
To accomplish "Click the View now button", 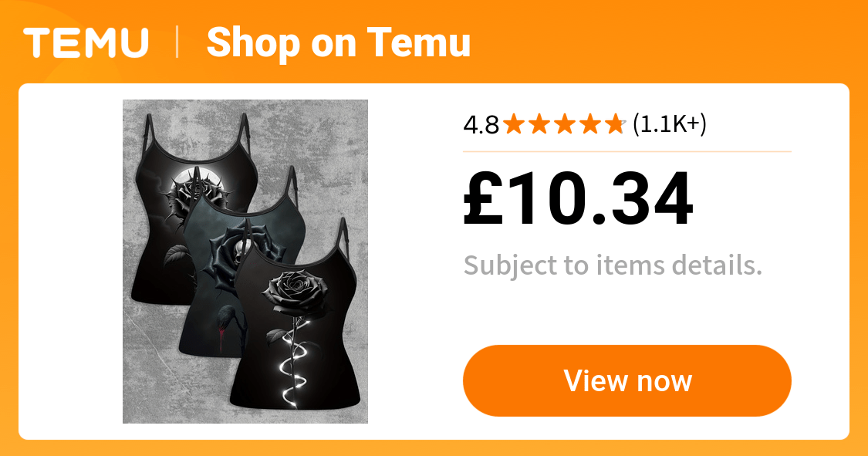I will [627, 380].
